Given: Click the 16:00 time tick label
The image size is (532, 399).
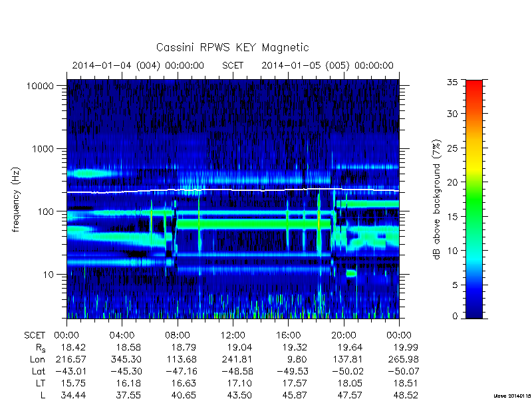Looking at the screenshot, I should (288, 335).
